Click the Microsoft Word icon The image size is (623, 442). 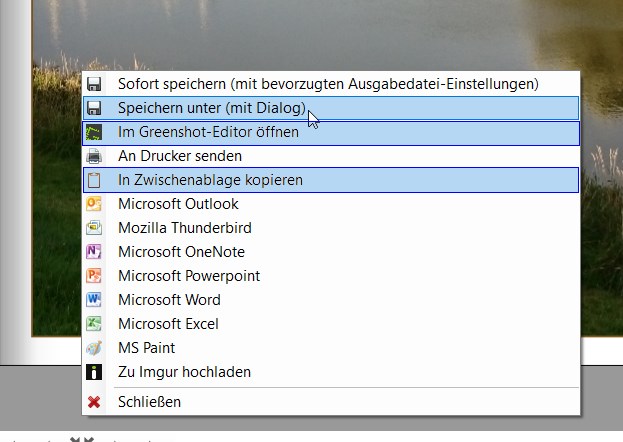click(94, 300)
